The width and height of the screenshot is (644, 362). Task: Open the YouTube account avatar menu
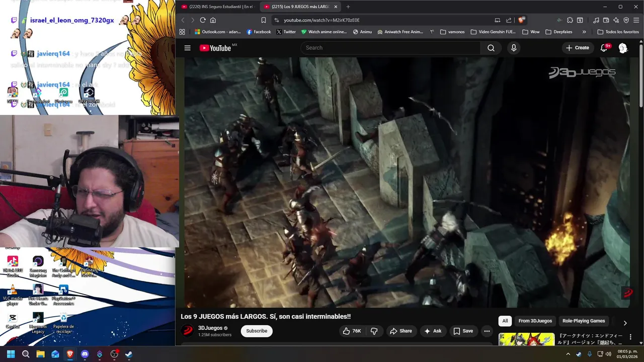(x=623, y=48)
